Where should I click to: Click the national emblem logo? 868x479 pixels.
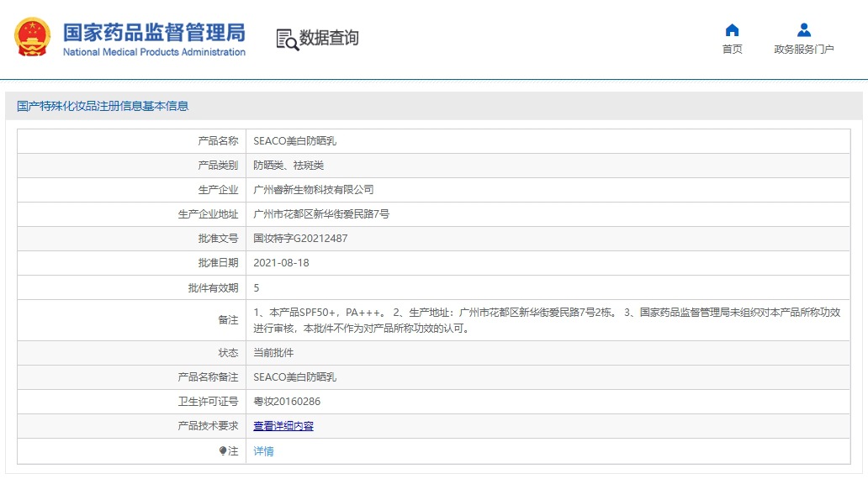[33, 37]
